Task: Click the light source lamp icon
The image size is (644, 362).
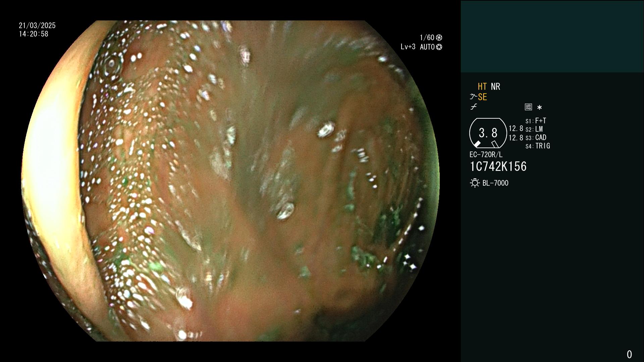Action: 475,183
